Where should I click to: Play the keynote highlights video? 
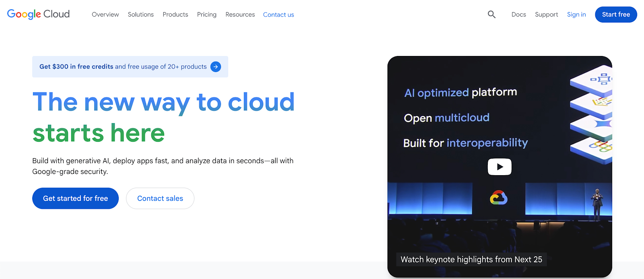[x=500, y=167]
